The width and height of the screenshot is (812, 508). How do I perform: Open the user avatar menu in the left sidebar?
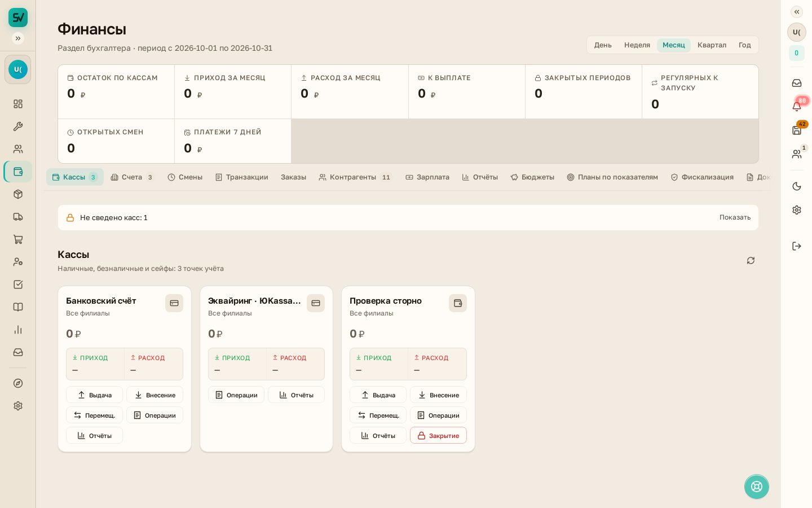pos(18,69)
